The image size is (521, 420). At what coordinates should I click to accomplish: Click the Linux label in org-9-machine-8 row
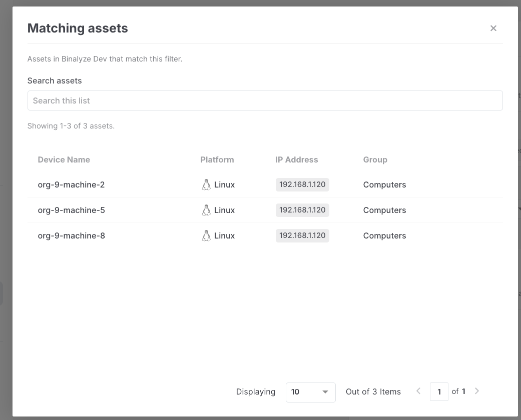224,235
